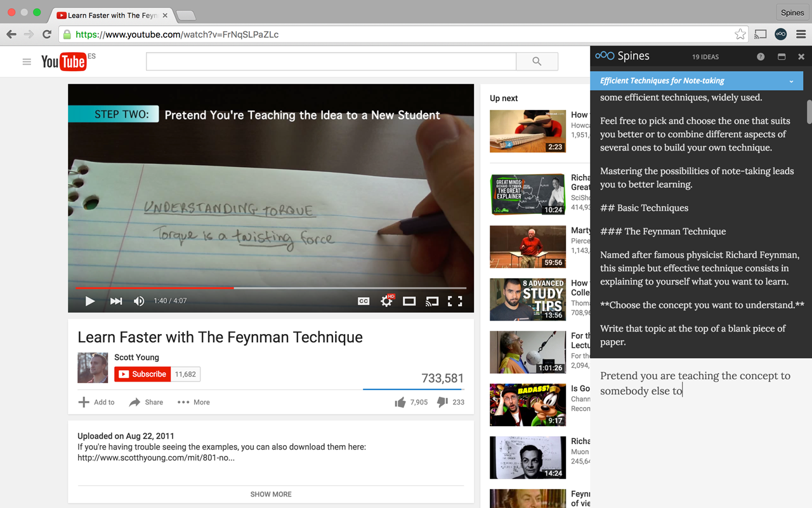
Task: Open the 8 Advanced Study Tips thumbnail
Action: click(528, 300)
